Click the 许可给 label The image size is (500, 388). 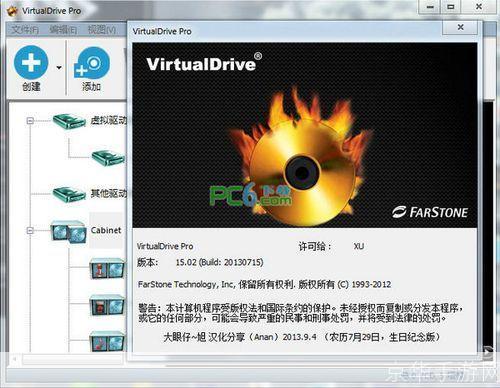[315, 246]
